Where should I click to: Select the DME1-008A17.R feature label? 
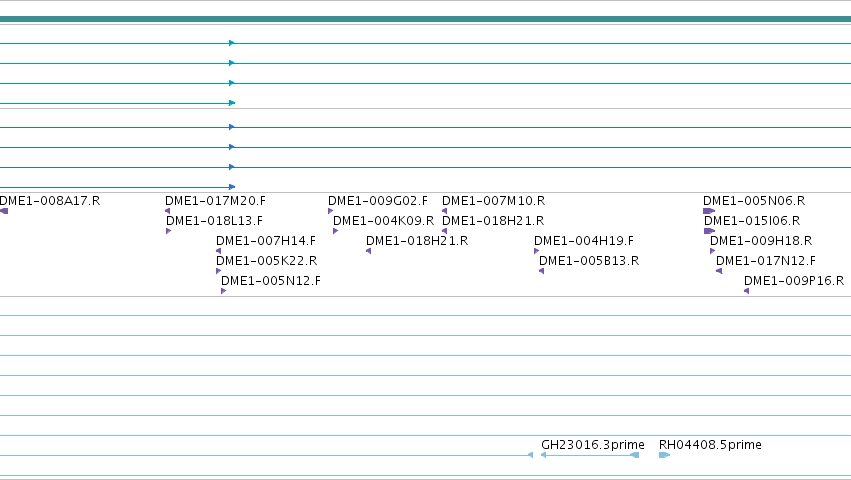tap(50, 201)
